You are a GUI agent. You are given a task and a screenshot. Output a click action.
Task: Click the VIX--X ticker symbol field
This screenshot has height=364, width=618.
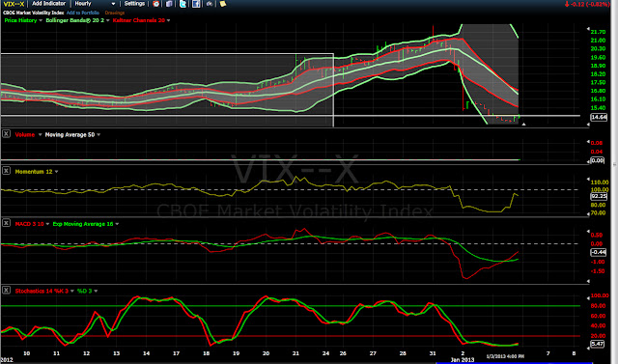pos(14,4)
